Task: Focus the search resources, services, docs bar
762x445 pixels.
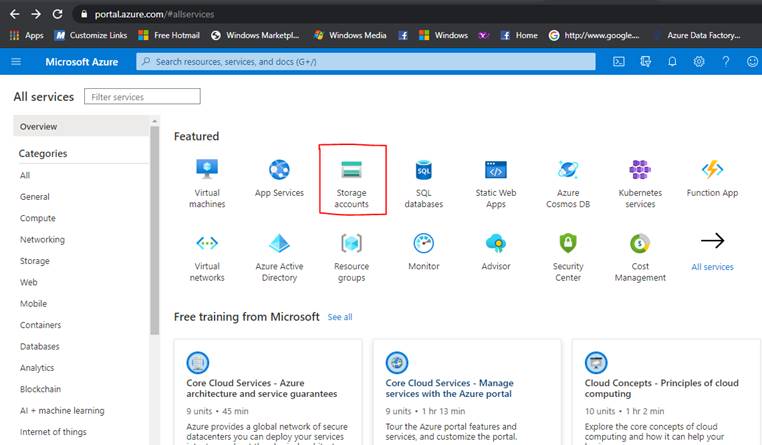Action: [x=365, y=62]
